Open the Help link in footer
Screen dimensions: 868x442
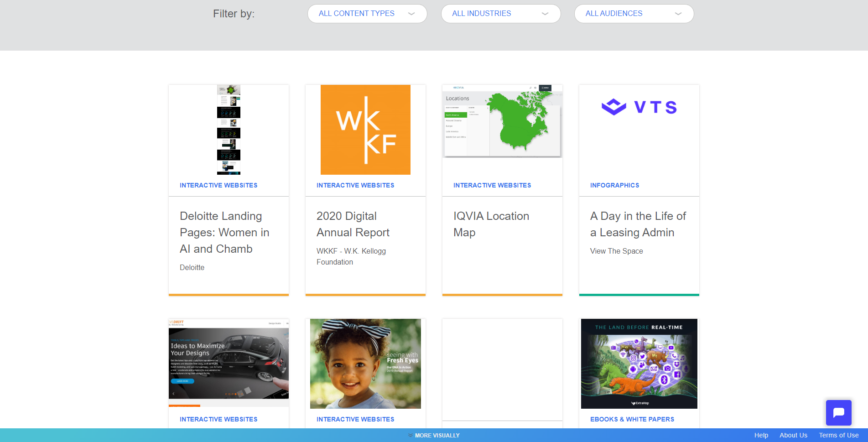pyautogui.click(x=761, y=435)
